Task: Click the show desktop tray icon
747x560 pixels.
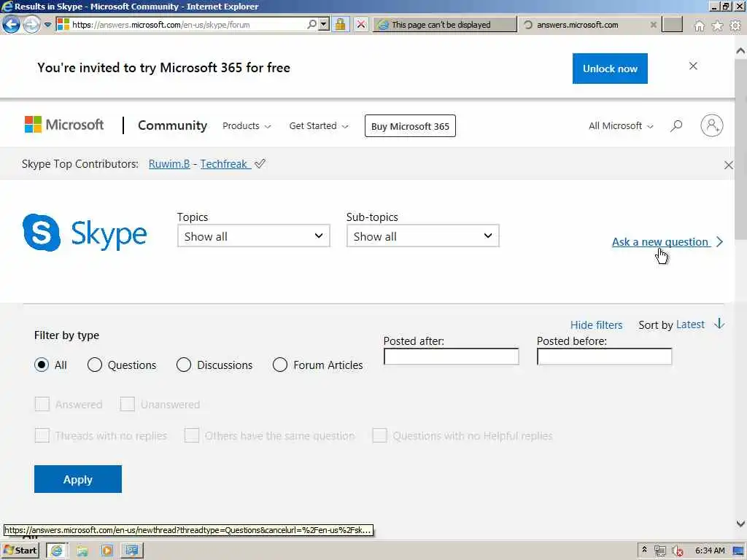Action: click(738, 551)
